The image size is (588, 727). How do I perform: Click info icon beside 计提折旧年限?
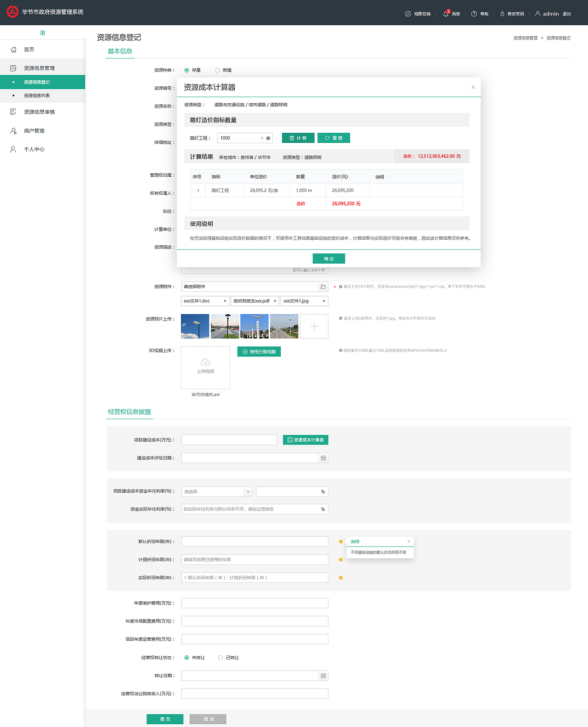pyautogui.click(x=341, y=560)
